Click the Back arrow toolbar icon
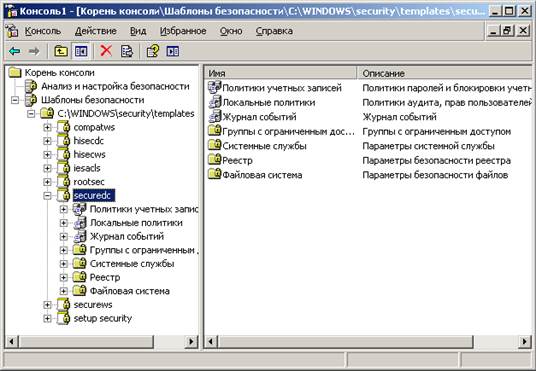The height and width of the screenshot is (371, 536). (15, 51)
